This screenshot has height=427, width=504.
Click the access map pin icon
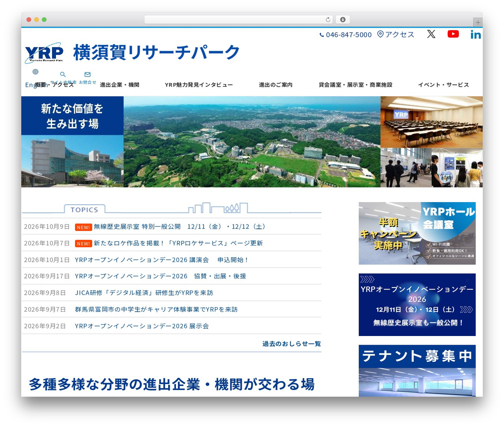click(380, 34)
